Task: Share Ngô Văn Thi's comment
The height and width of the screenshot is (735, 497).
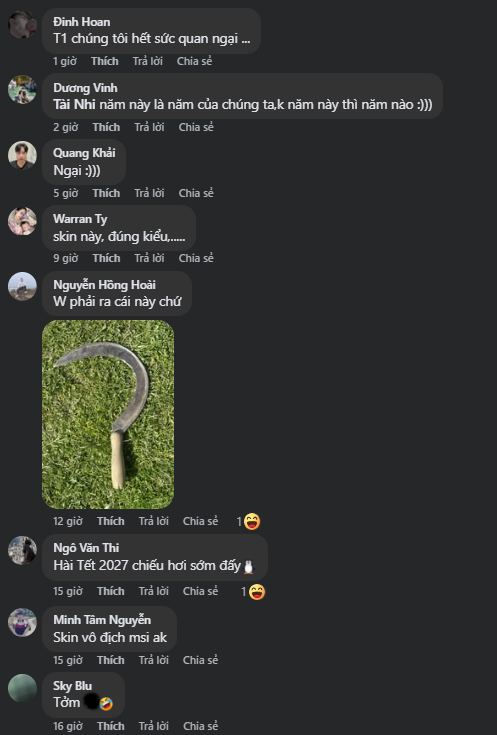Action: (x=200, y=592)
